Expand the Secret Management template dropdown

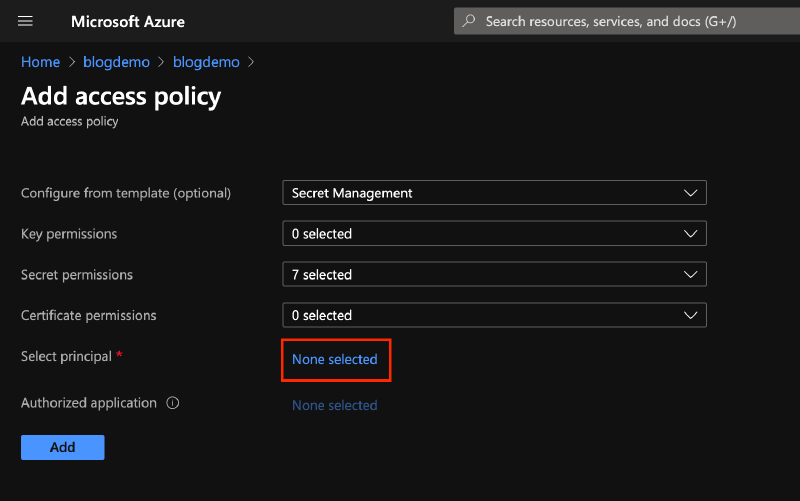[494, 193]
